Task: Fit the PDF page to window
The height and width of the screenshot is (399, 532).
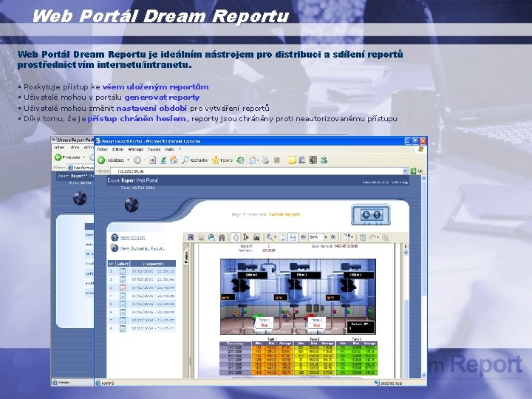Action: click(x=283, y=237)
